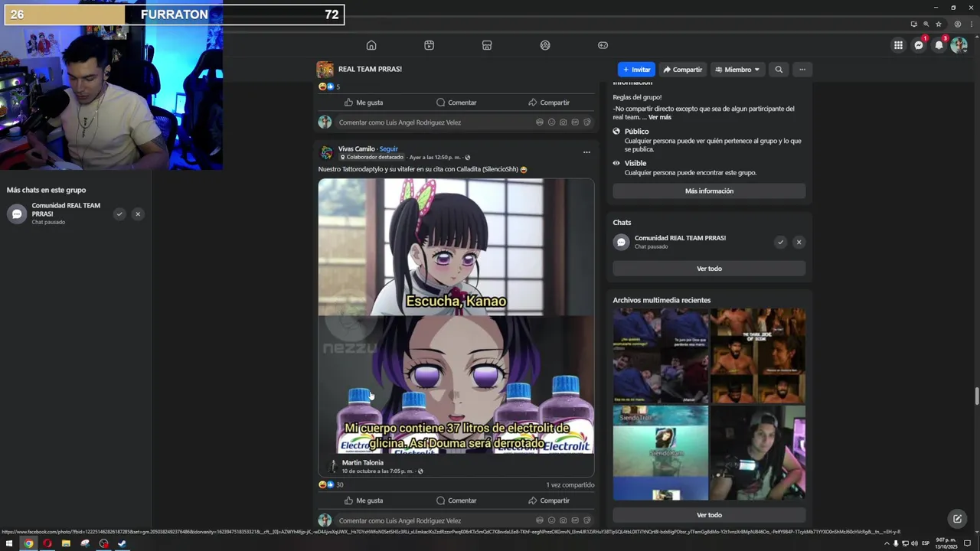Open the top-right shirtless men media thumbnail
The image size is (980, 551).
point(758,356)
